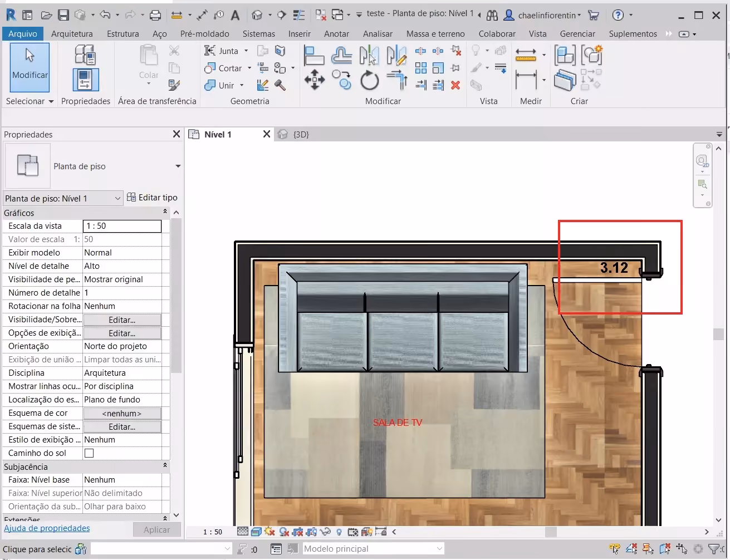Toggle Sun Path in view control bar
Viewport: 730px width, 560px height.
[x=270, y=532]
